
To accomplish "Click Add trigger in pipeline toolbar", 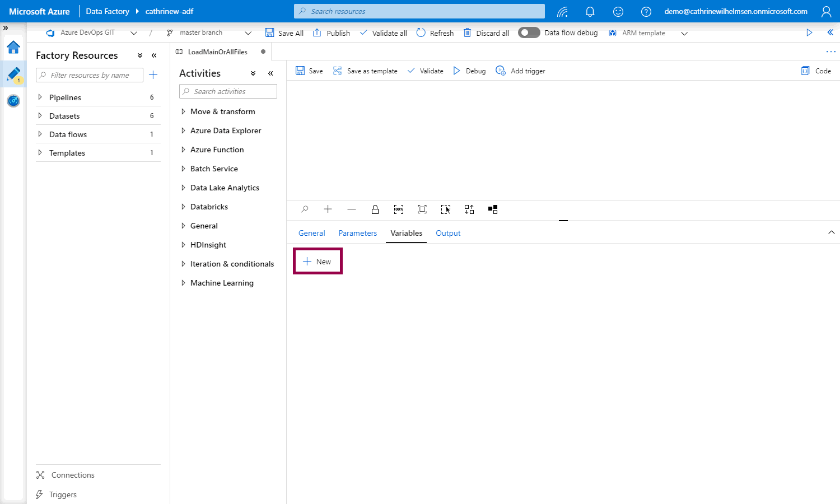I will (521, 71).
